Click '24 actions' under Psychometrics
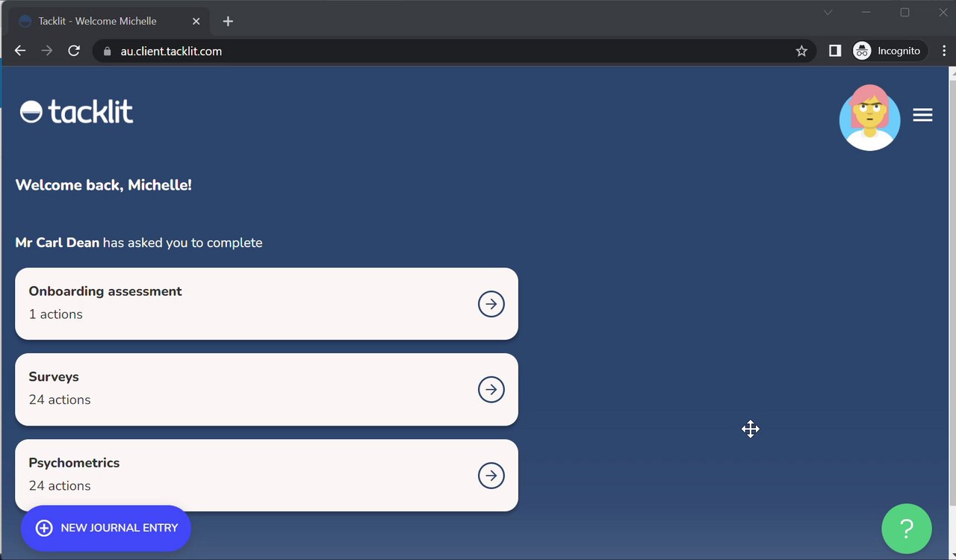956x560 pixels. tap(60, 485)
